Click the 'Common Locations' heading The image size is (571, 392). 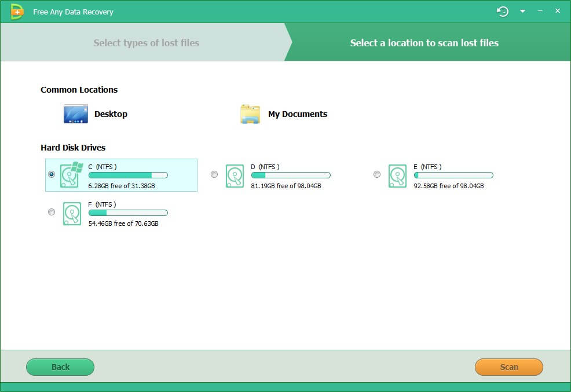pyautogui.click(x=79, y=90)
